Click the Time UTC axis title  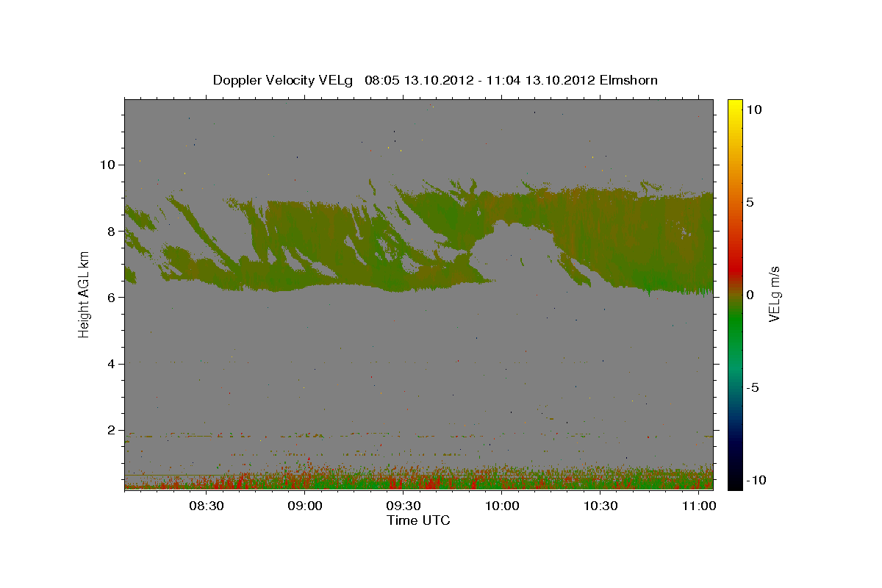418,520
